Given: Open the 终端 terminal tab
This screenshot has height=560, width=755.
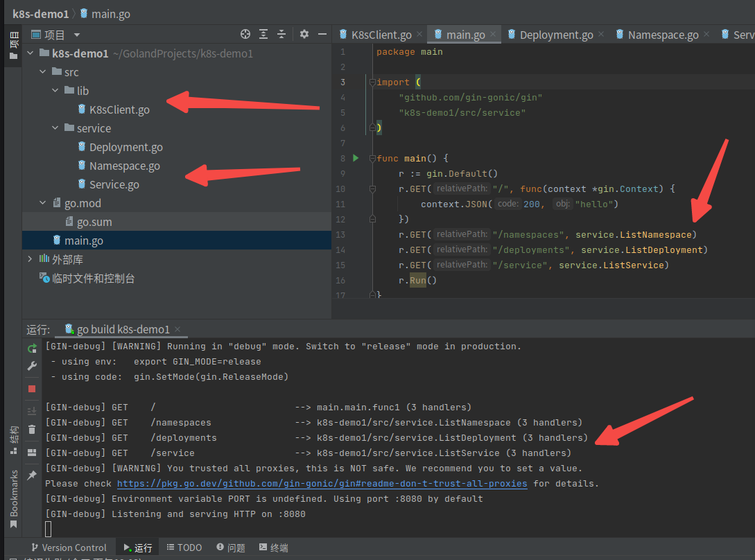Looking at the screenshot, I should coord(273,548).
